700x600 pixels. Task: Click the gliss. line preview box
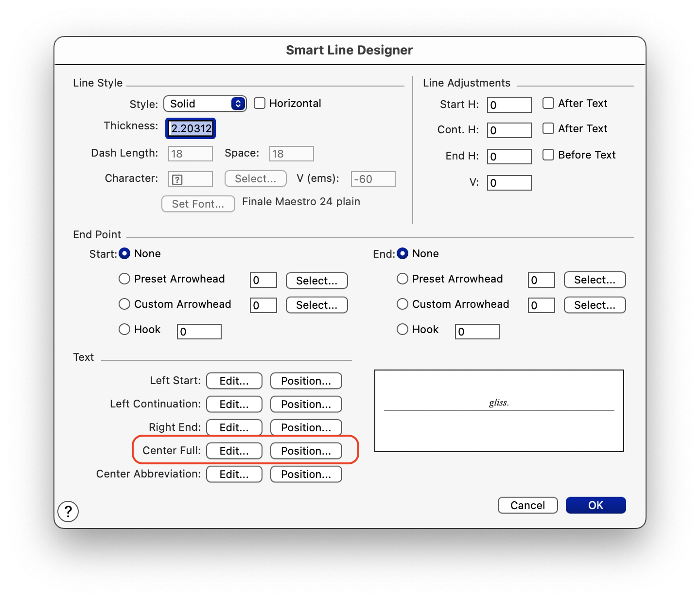click(499, 411)
